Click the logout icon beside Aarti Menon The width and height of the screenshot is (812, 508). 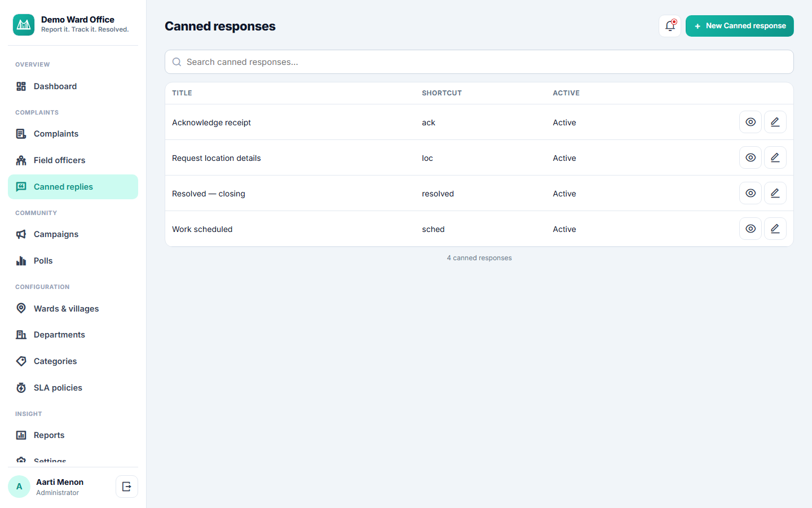[x=127, y=487]
